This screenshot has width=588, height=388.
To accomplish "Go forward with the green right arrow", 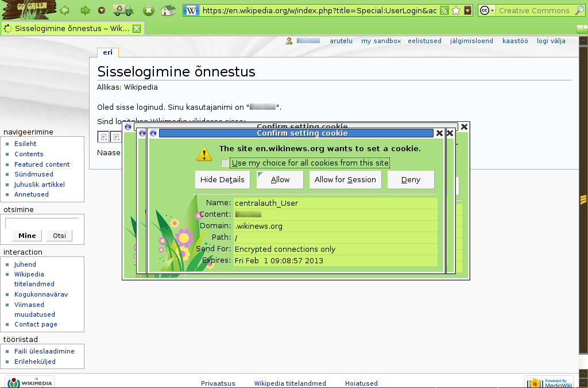I will tap(85, 10).
